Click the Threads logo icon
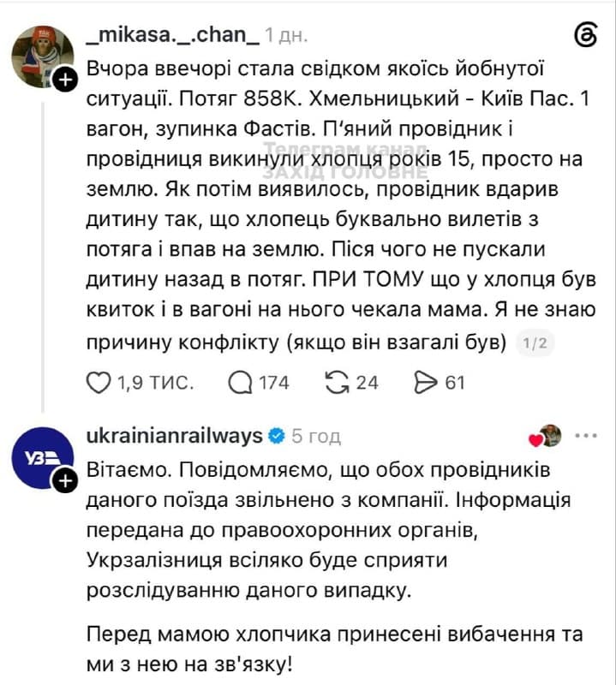 click(x=585, y=35)
